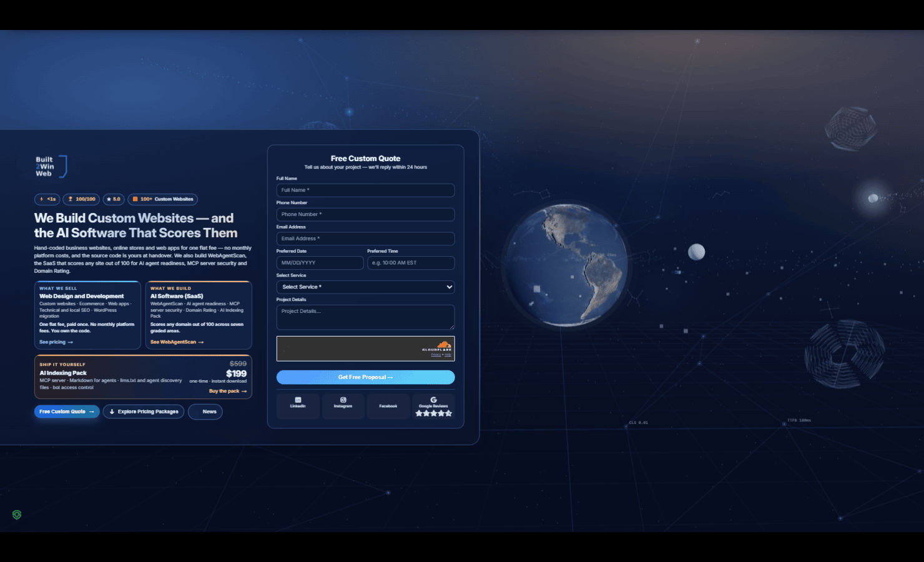Follow the 'See WebAgentScan' link

[177, 342]
